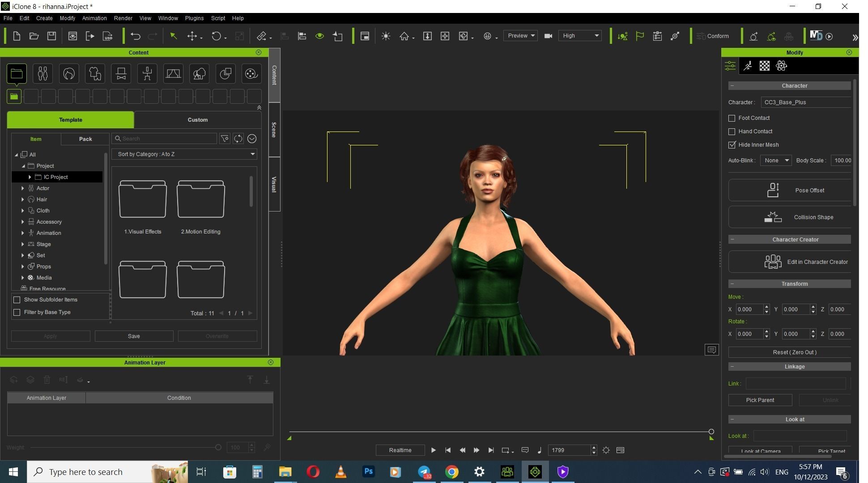Open the Props tree icon in Content

click(x=200, y=74)
